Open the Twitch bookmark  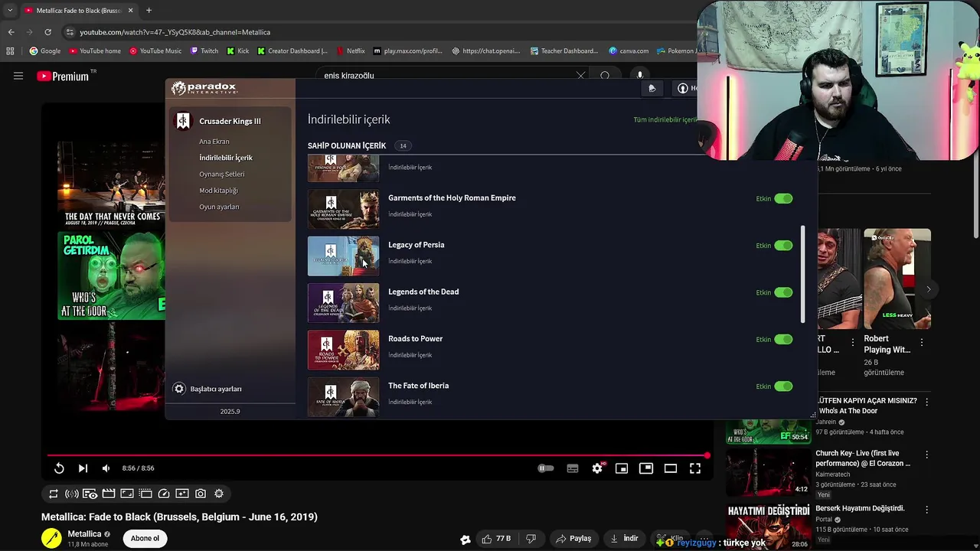coord(204,51)
